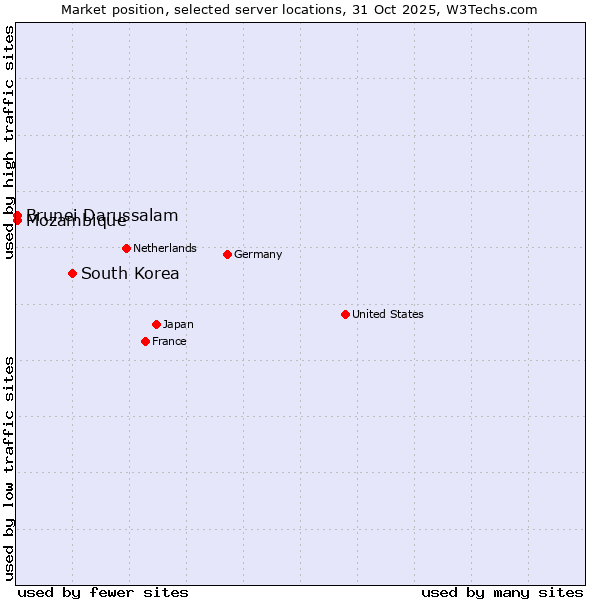Click the Germany text label
The height and width of the screenshot is (600, 600).
(x=258, y=254)
